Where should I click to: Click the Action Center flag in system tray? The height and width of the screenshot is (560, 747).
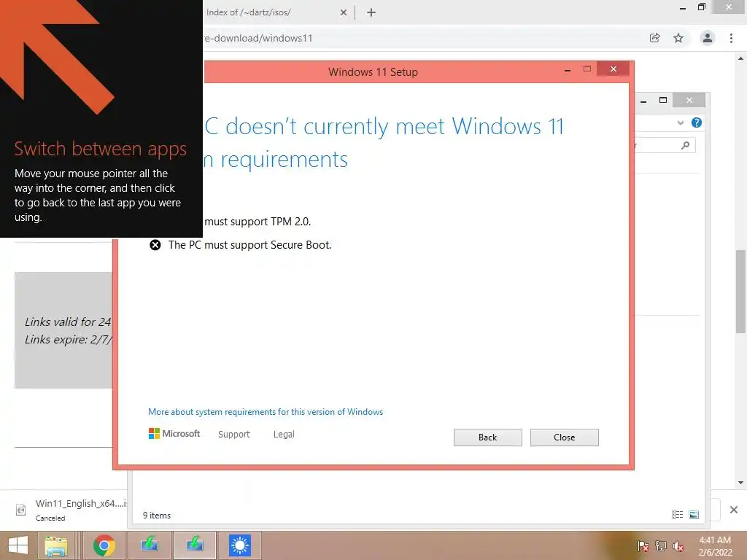[x=643, y=545]
